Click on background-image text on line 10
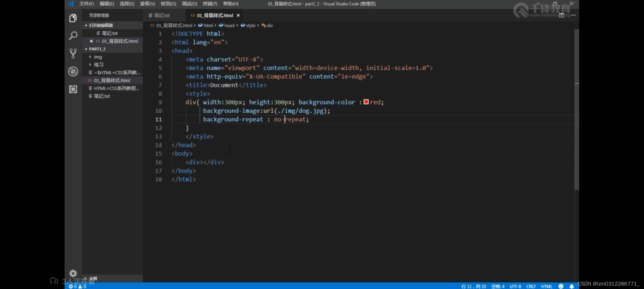Viewport: 644px width, 289px height. pos(231,111)
